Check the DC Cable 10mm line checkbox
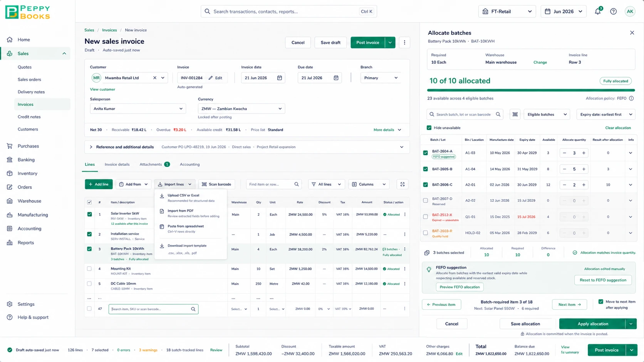This screenshot has width=644, height=362. point(89,284)
